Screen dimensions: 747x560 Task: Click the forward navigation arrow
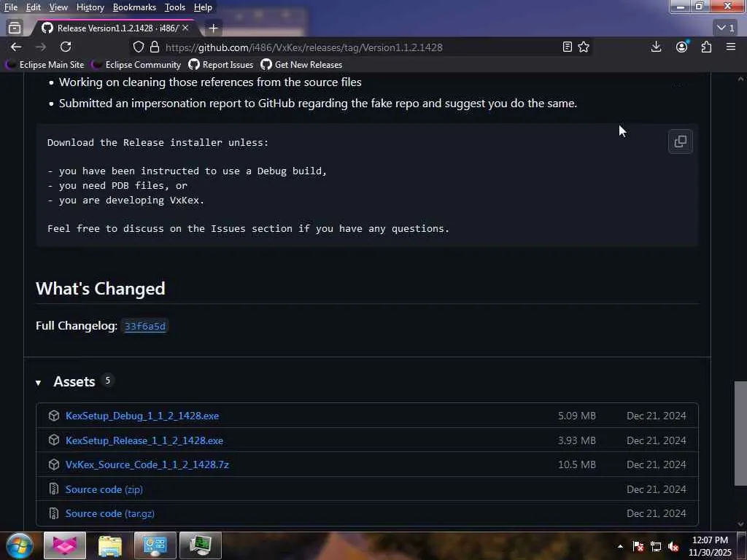41,47
